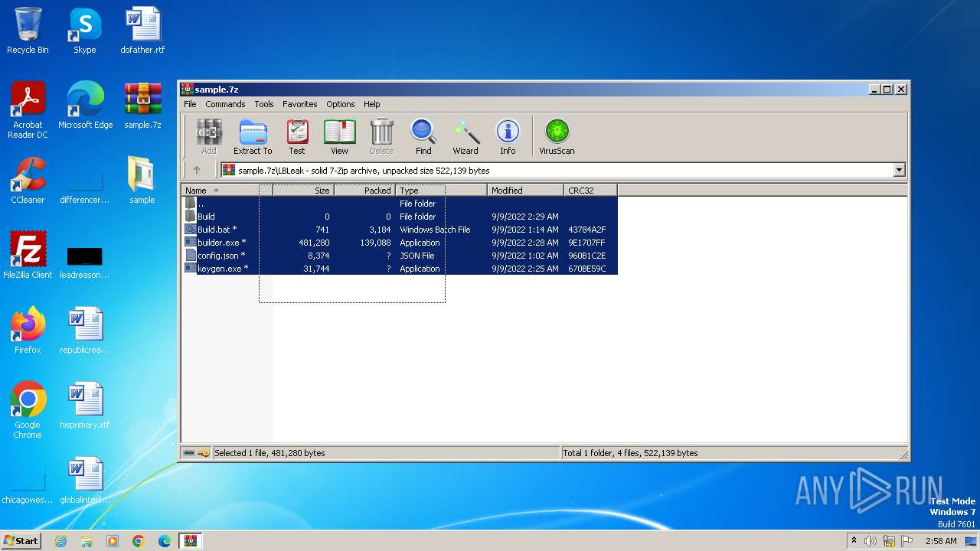Open FileZilla Client shortcut
This screenshot has width=980, height=551.
point(28,256)
